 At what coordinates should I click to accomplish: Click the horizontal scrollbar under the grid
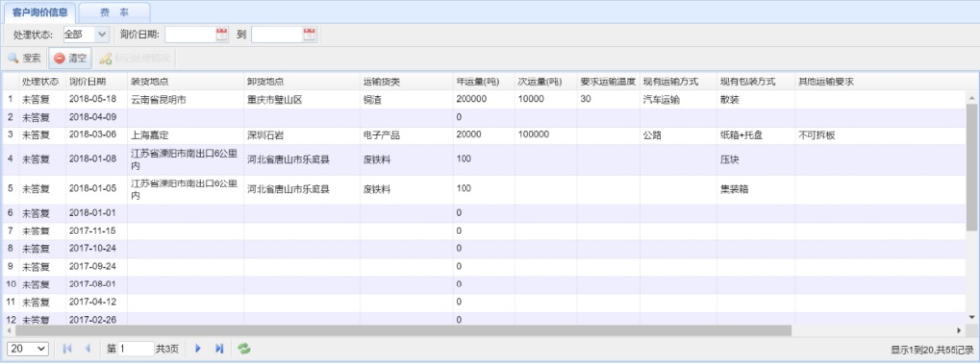coord(403,330)
